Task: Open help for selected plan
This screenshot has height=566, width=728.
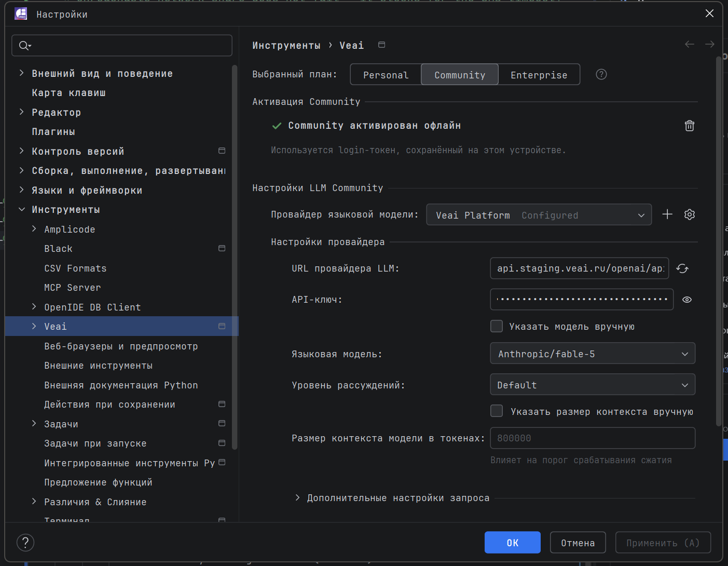Action: (x=601, y=74)
